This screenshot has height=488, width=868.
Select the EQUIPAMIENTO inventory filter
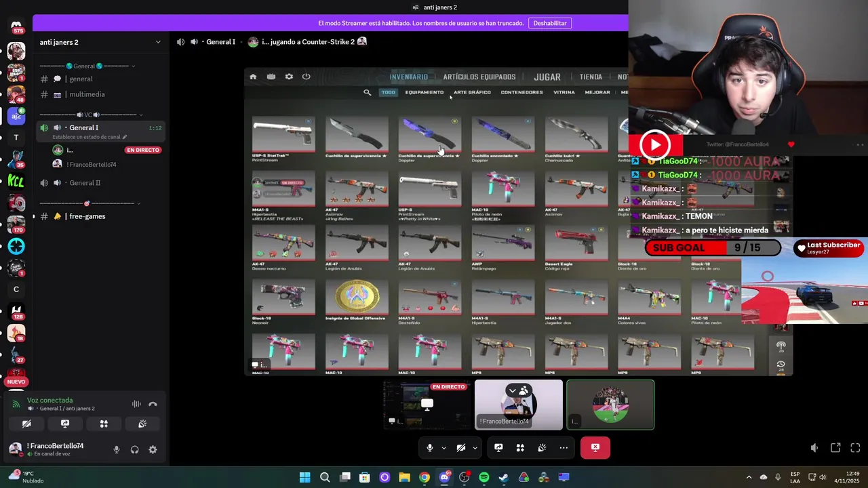425,92
